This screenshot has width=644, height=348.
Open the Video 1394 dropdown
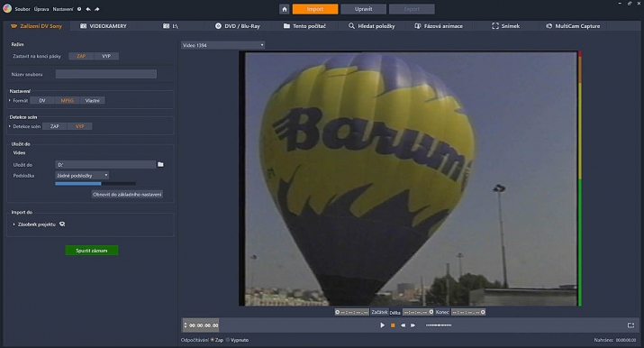tap(222, 45)
